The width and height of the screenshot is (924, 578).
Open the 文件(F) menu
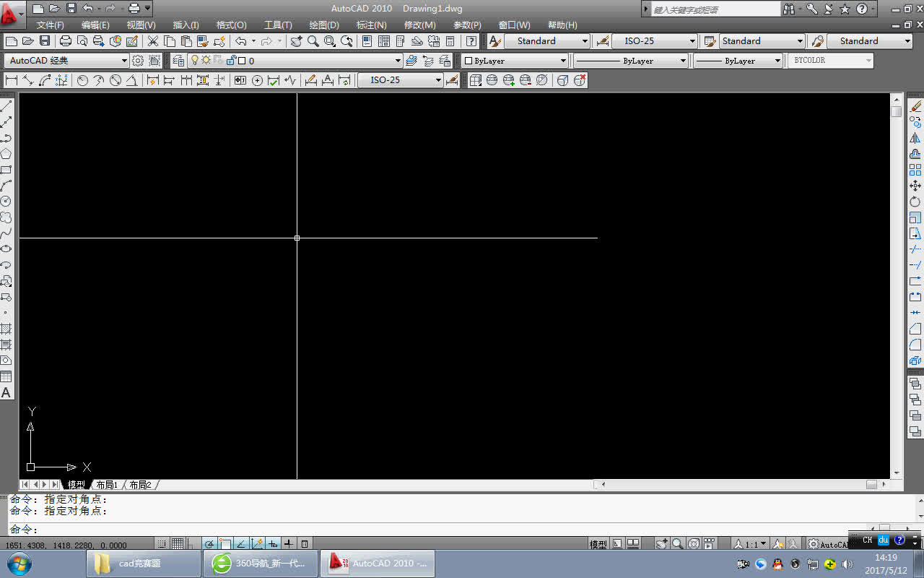point(51,25)
